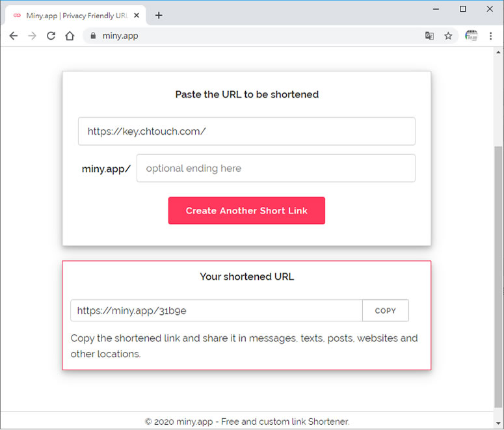Click the browser forward arrow

point(32,36)
